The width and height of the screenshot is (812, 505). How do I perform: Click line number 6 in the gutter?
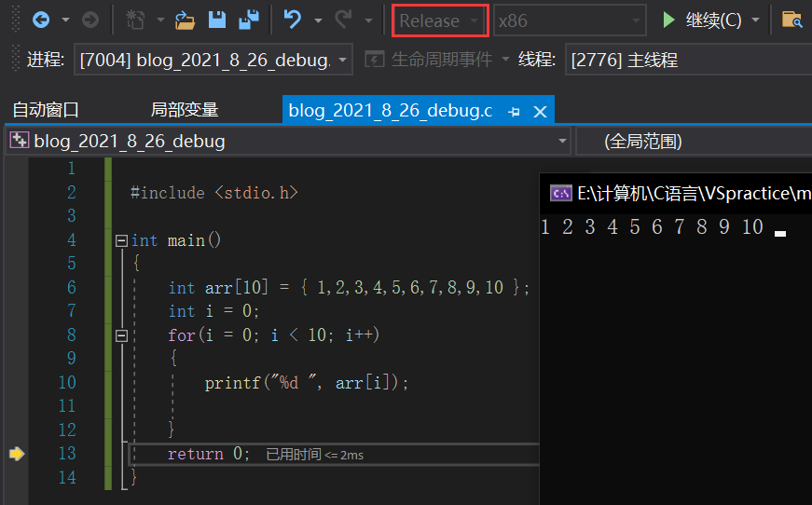pyautogui.click(x=72, y=287)
